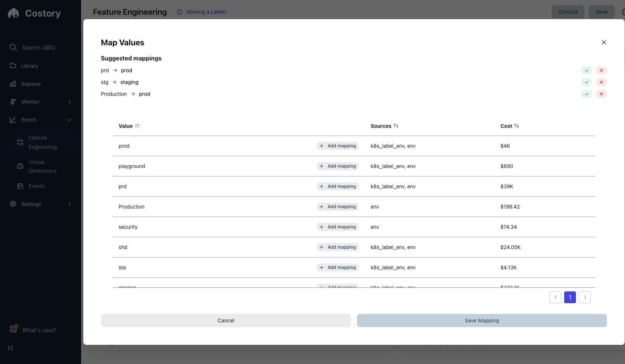
Task: Expand the Monitor section chevron
Action: point(70,102)
